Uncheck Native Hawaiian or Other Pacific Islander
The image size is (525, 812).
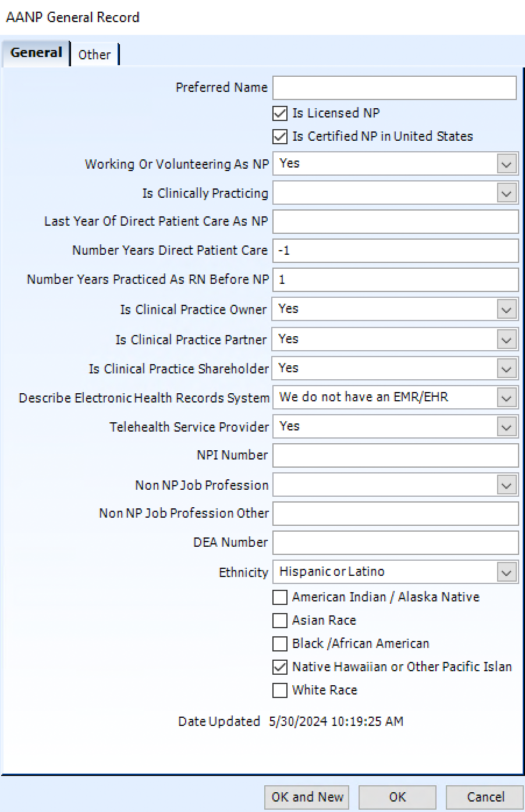click(279, 667)
